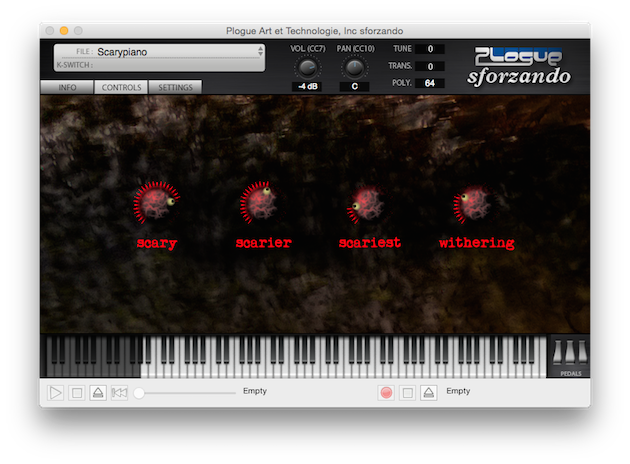Open the INFO tab
This screenshot has width=630, height=464.
[x=67, y=87]
